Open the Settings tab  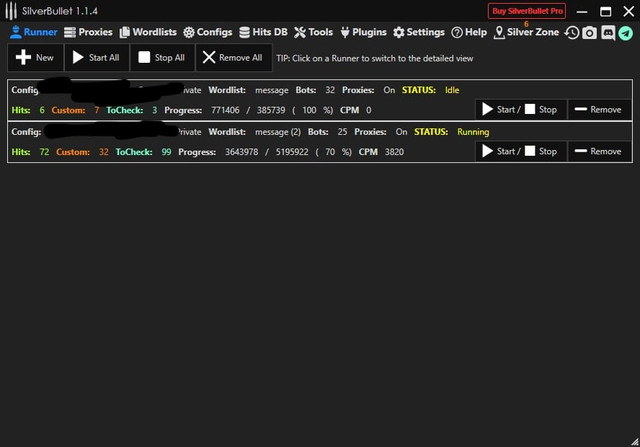419,32
